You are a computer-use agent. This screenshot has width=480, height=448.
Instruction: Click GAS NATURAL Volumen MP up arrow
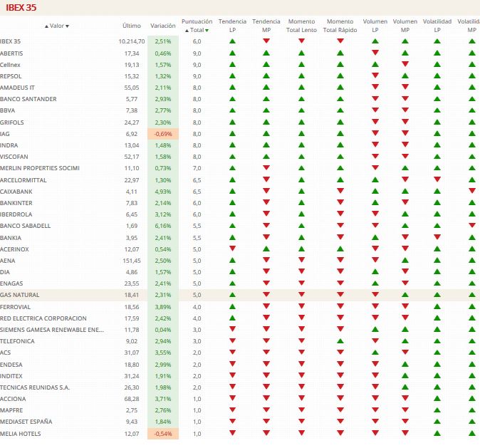click(405, 295)
